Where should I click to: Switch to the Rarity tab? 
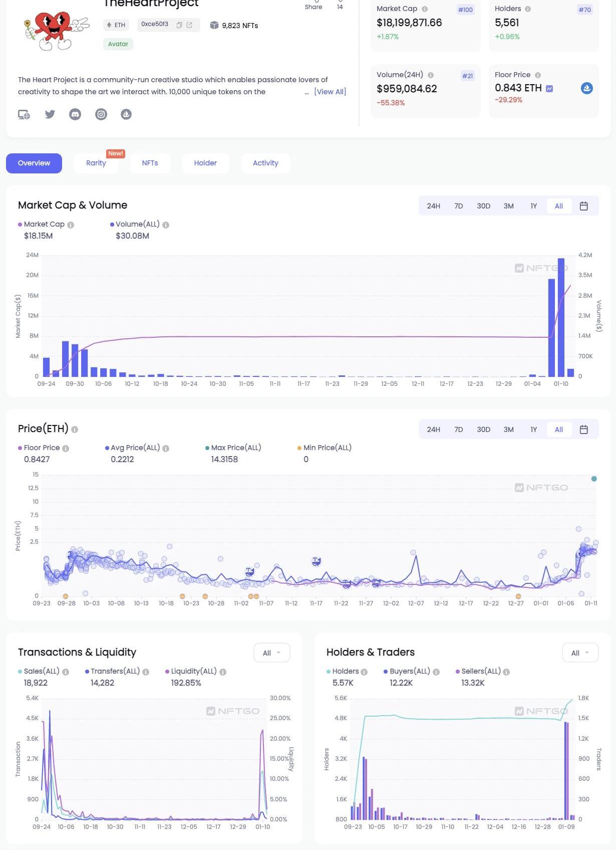pos(96,163)
